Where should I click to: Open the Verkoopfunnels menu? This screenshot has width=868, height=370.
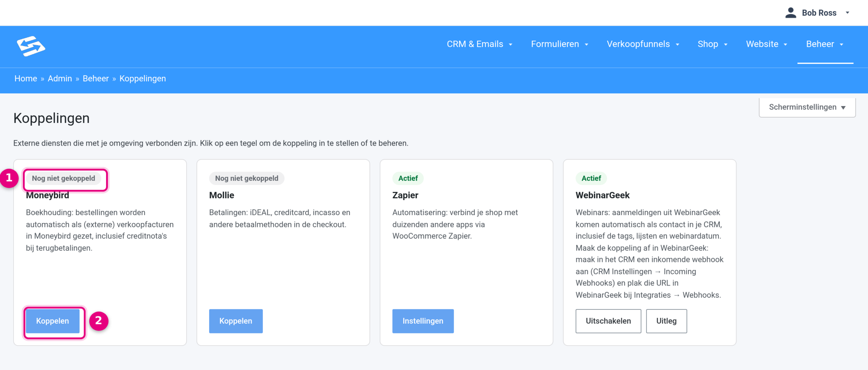[643, 44]
